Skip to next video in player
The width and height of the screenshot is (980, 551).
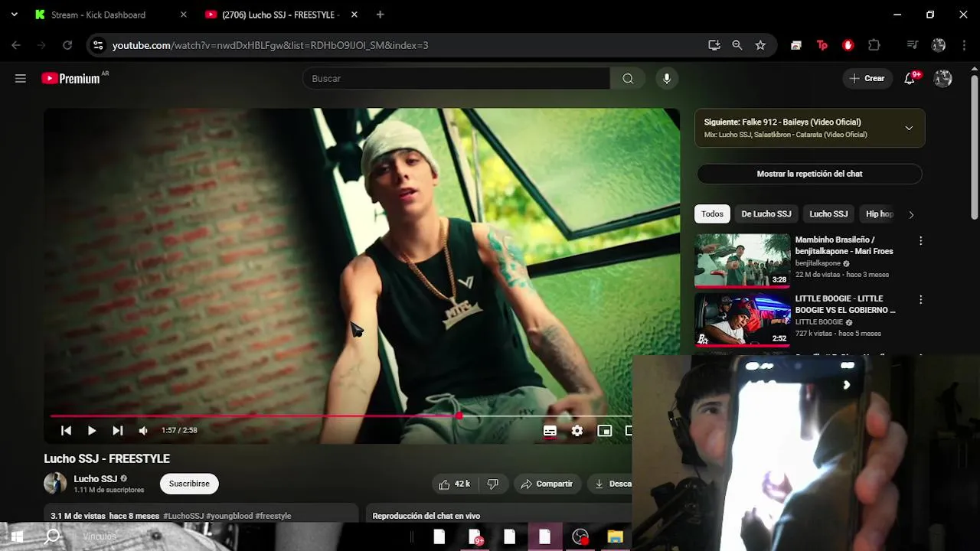117,431
